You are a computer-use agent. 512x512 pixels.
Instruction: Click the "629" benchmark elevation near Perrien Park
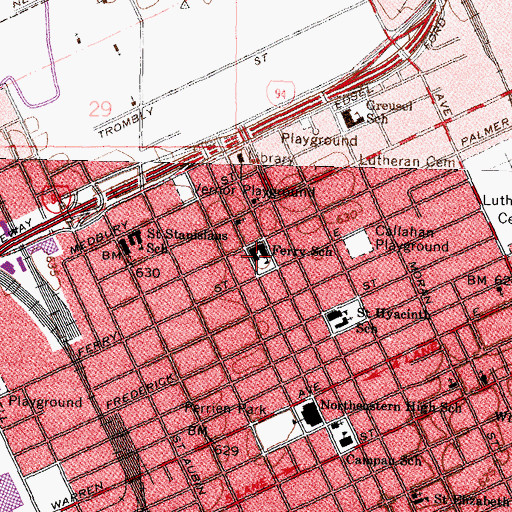226,450
